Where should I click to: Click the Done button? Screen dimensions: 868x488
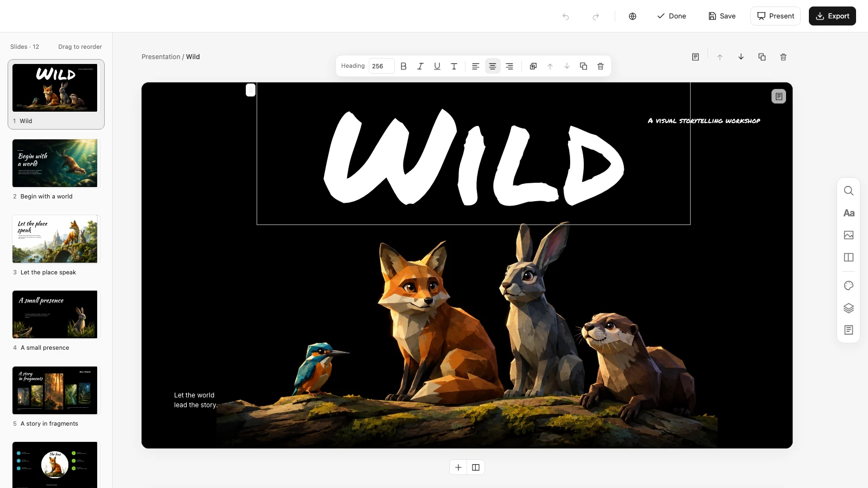click(672, 16)
